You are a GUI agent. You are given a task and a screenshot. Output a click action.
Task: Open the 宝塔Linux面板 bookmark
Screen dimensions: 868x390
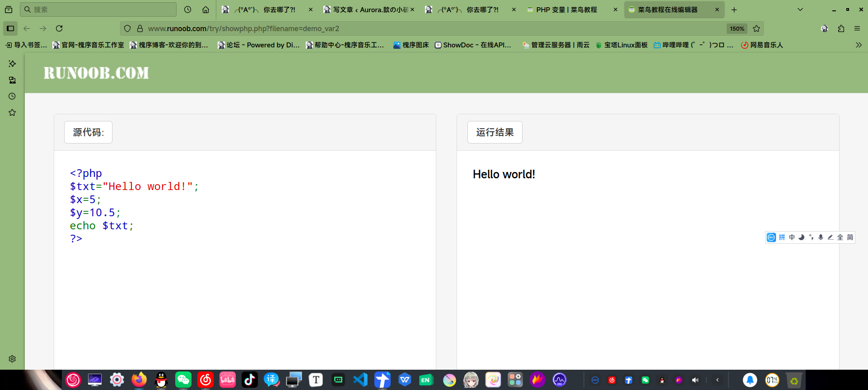[621, 45]
